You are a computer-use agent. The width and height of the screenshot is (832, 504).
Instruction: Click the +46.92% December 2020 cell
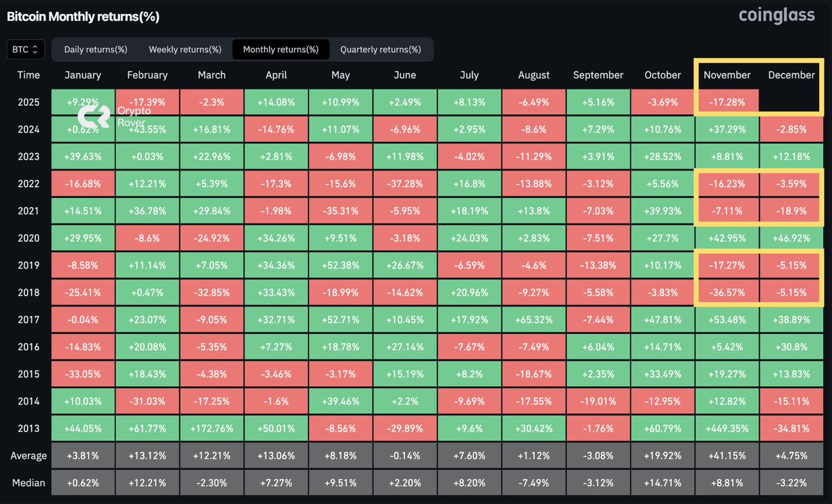(x=791, y=238)
